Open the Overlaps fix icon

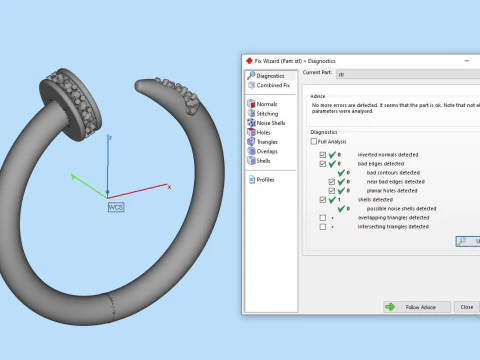click(251, 151)
